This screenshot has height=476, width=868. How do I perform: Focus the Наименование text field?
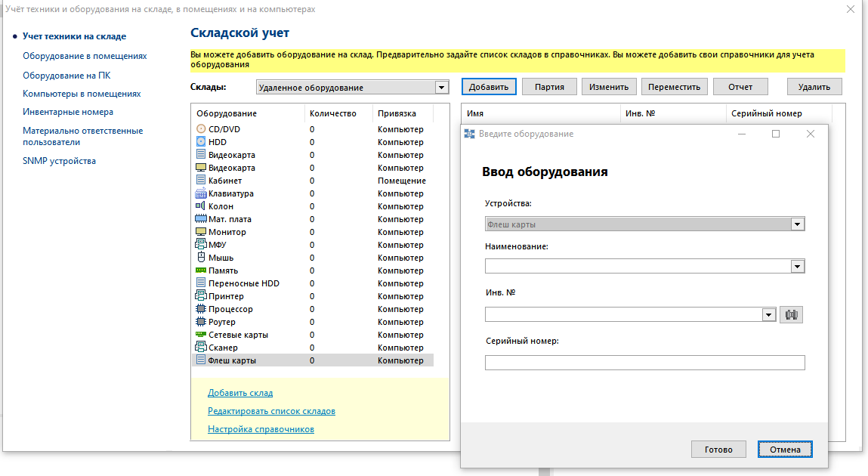coord(638,266)
